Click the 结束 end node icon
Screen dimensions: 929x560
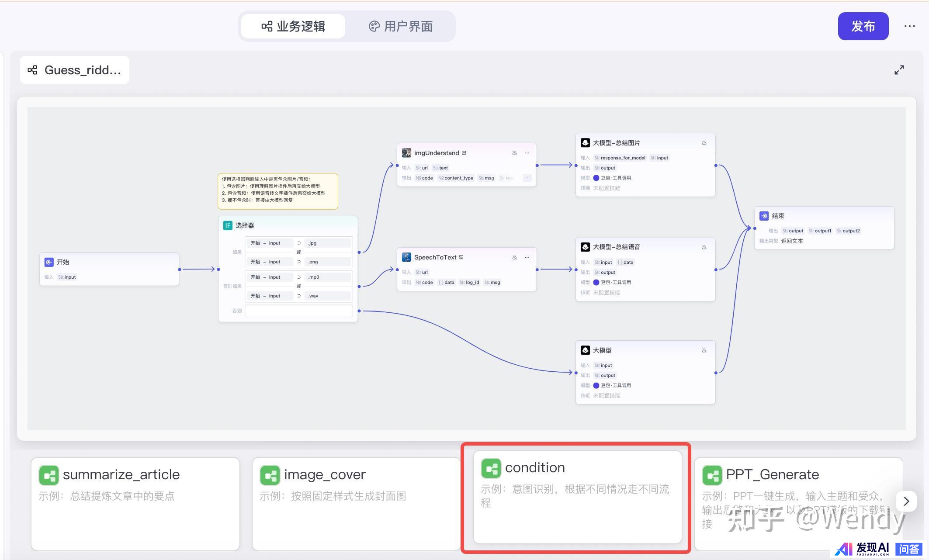764,216
